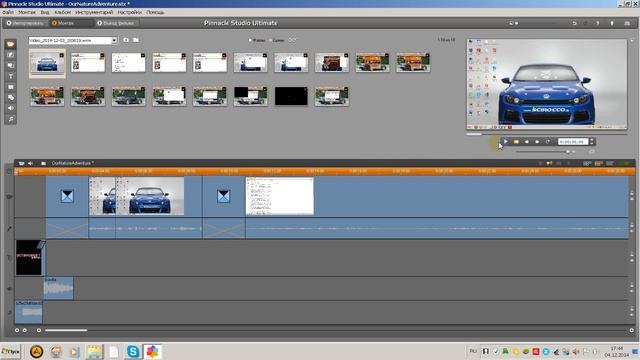Click the help question mark in top toolbar
The width and height of the screenshot is (640, 360).
598,23
